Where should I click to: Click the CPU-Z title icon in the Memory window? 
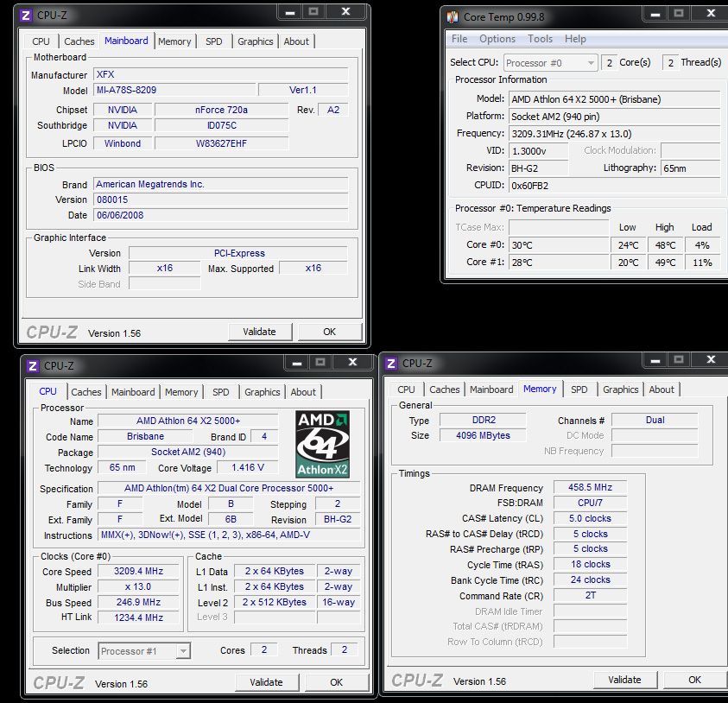tap(391, 364)
